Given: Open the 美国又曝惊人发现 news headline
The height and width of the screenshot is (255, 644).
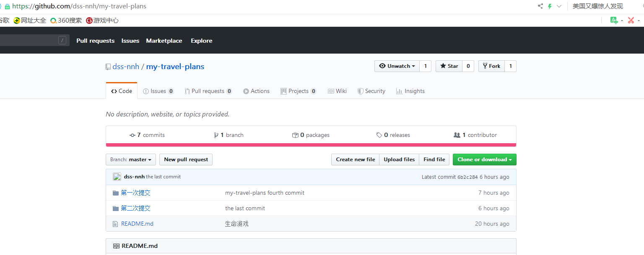Looking at the screenshot, I should (598, 6).
